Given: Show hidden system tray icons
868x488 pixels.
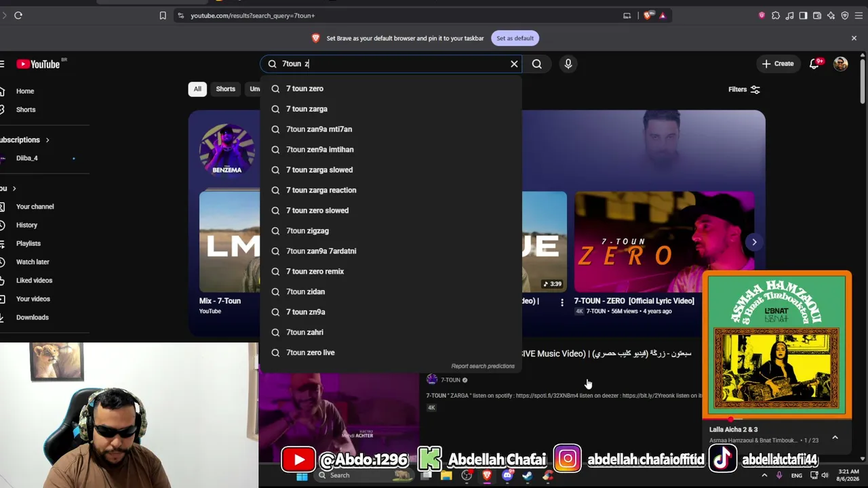Looking at the screenshot, I should click(764, 475).
